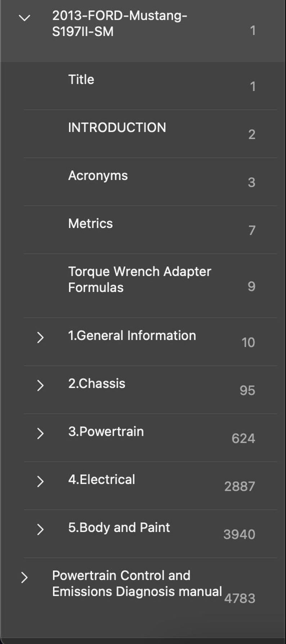Open the Title bookmark

[x=81, y=80]
